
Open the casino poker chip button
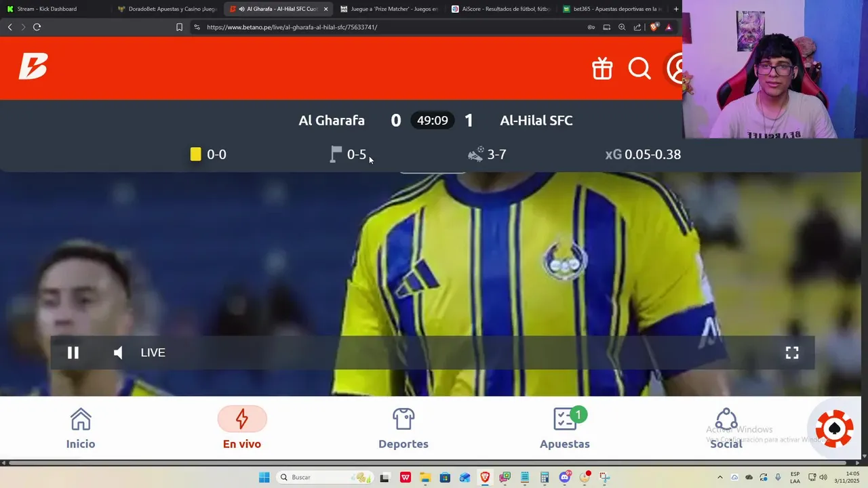pos(834,428)
